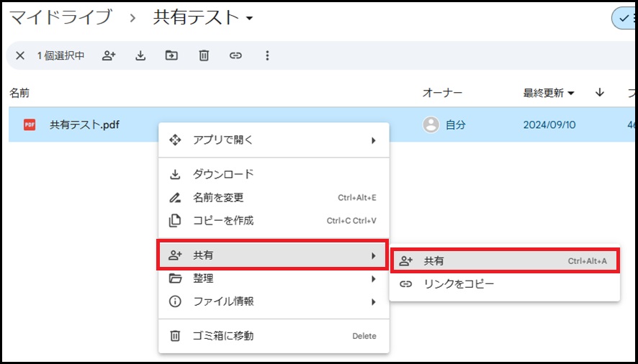Toggle sort direction with the arrow icon

tap(599, 93)
